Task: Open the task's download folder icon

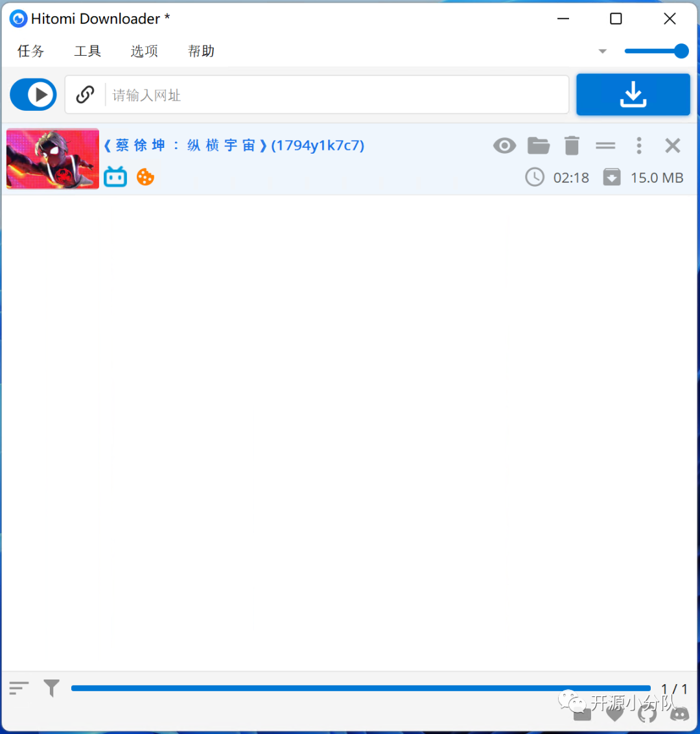Action: (538, 146)
